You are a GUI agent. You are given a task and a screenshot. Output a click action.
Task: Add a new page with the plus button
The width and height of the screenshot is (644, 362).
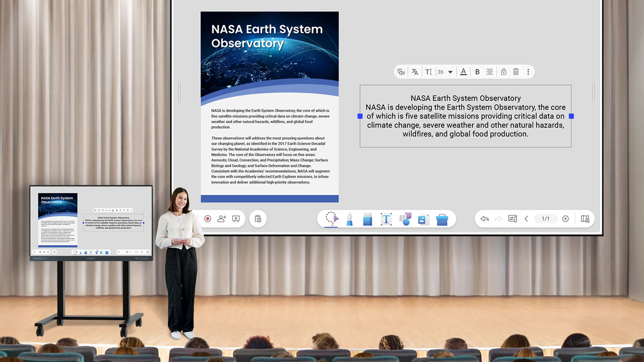[x=565, y=219]
